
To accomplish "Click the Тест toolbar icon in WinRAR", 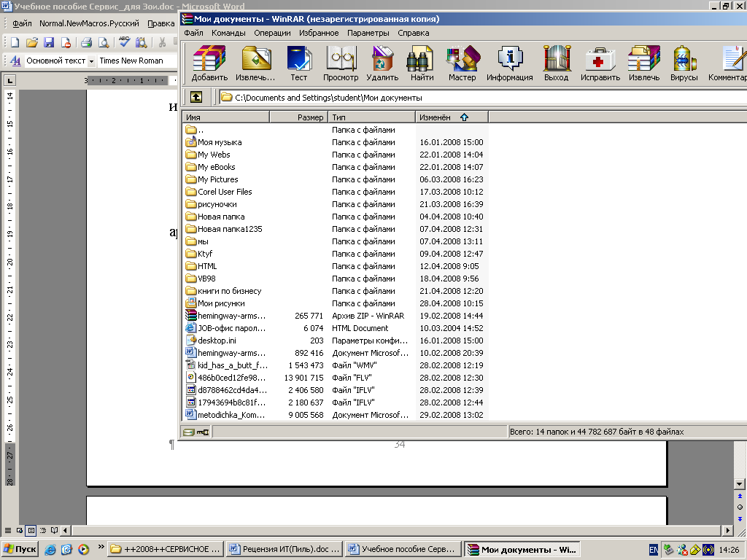I will [298, 63].
